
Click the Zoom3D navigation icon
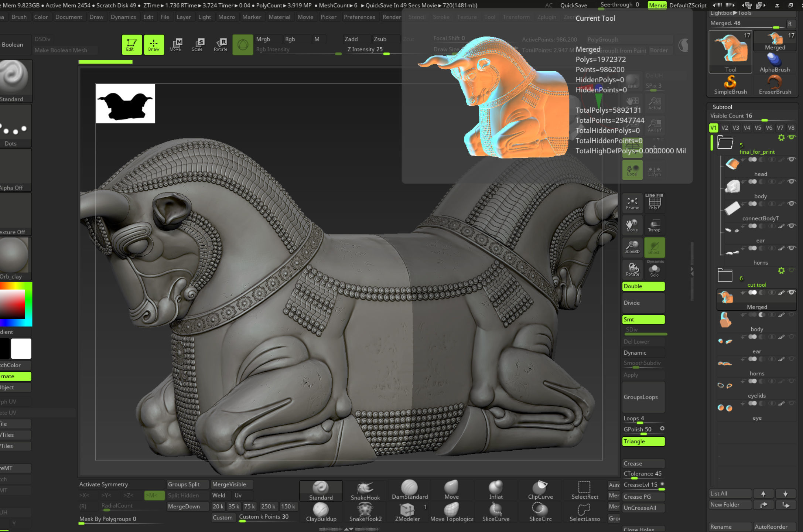[x=632, y=247]
